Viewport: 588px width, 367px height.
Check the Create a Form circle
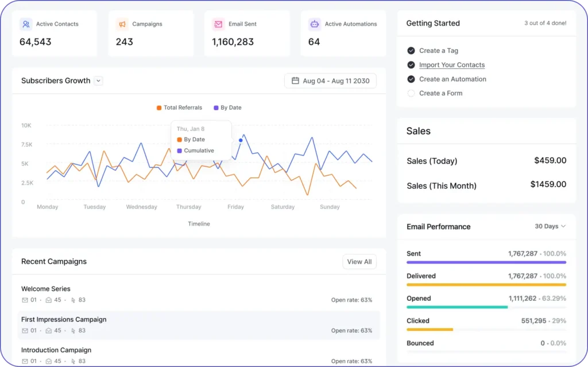411,94
